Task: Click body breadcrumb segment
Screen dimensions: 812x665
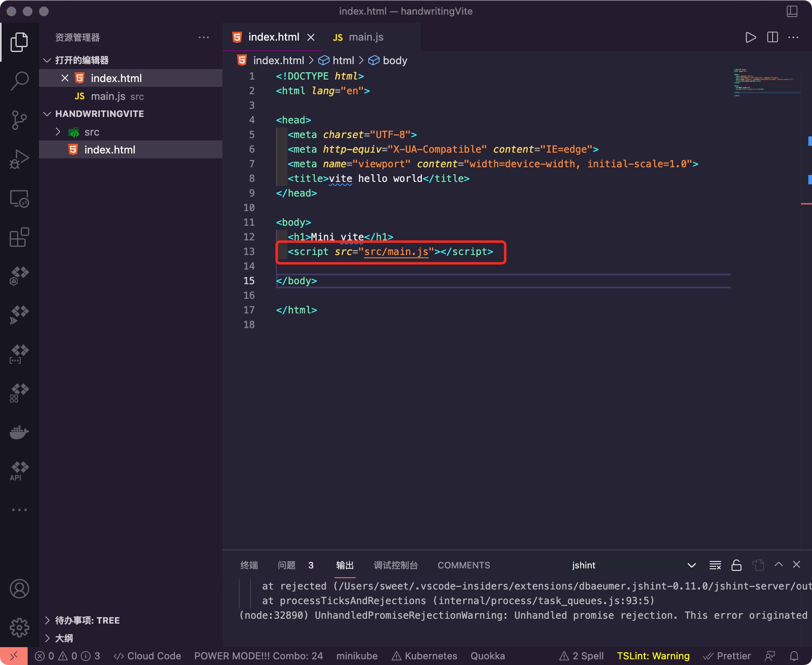Action: click(x=388, y=60)
